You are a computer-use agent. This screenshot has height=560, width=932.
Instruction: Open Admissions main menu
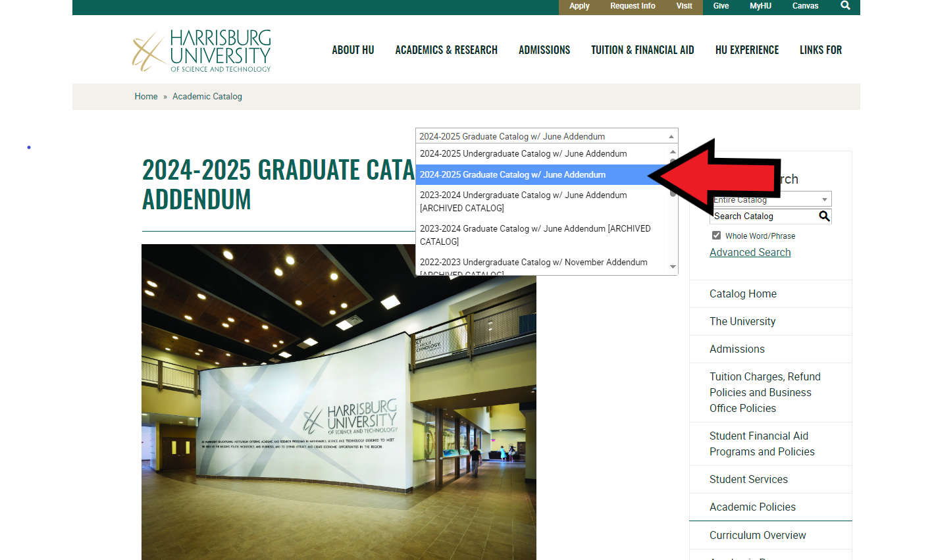point(544,50)
